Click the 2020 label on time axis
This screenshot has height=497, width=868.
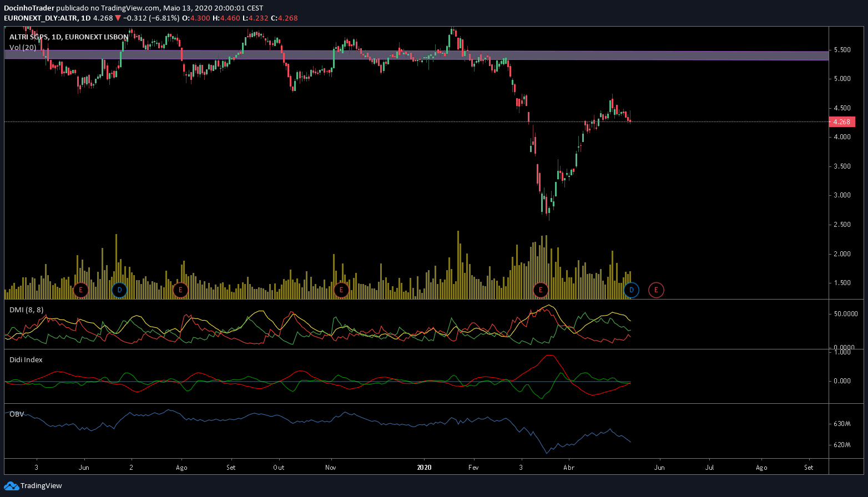(424, 468)
